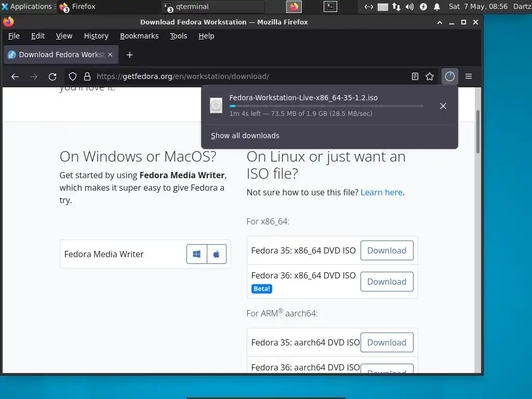Download Fedora 36 x86_64 DVD ISO
Image resolution: width=532 pixels, height=399 pixels.
pos(387,282)
